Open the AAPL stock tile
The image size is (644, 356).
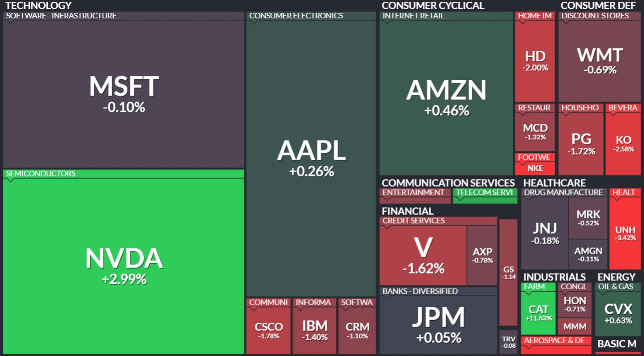pyautogui.click(x=311, y=158)
